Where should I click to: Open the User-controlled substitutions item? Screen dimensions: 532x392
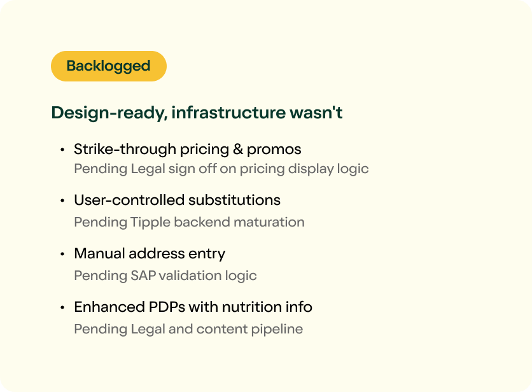coord(177,200)
